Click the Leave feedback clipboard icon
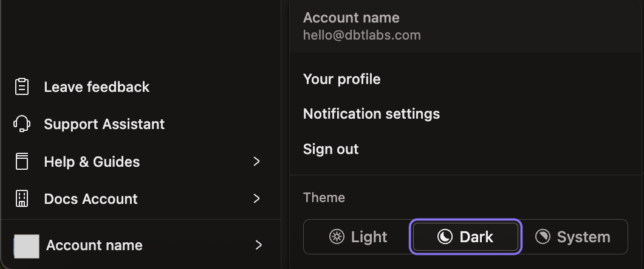Image resolution: width=644 pixels, height=269 pixels. pos(22,87)
